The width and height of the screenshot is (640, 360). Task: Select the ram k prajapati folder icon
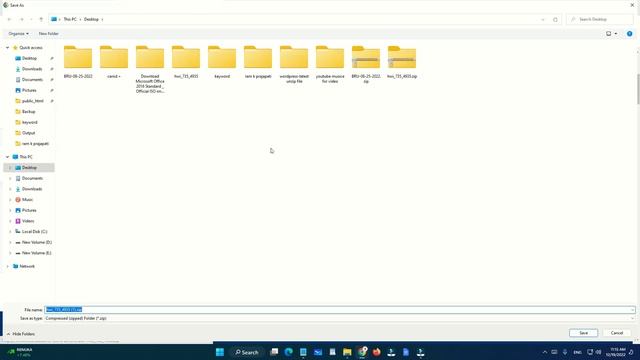tap(258, 57)
